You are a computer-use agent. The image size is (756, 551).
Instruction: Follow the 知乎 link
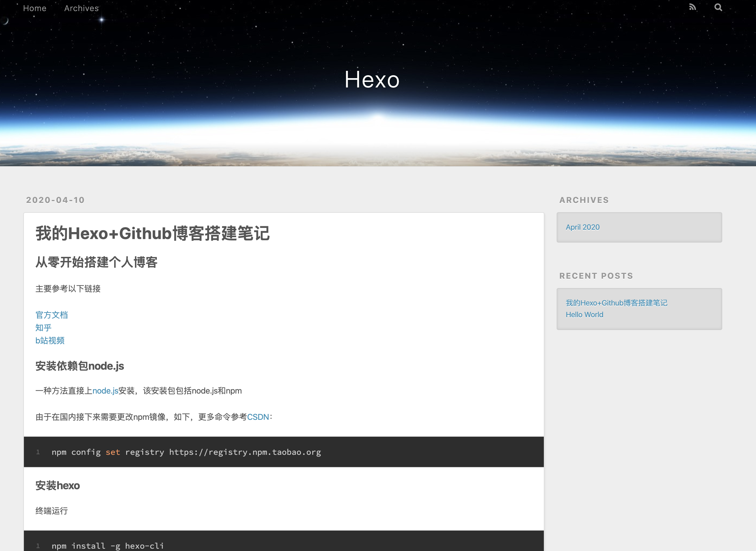(43, 327)
